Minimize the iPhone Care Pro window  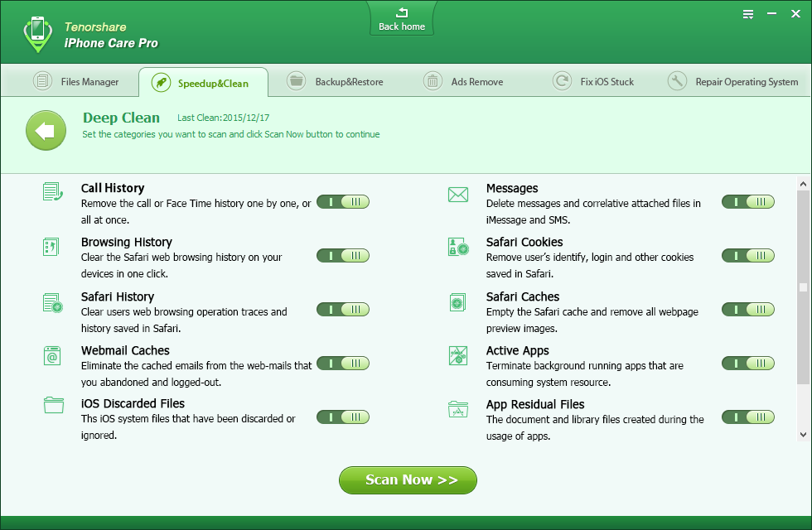[x=771, y=14]
